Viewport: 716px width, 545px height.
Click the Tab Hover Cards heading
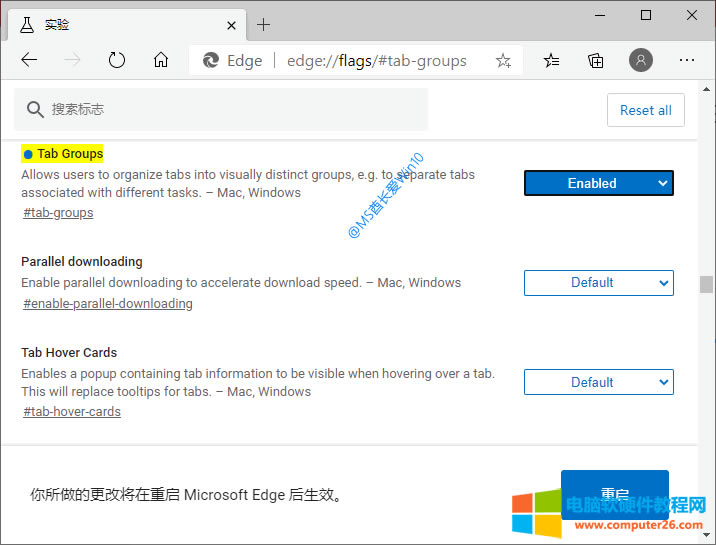point(69,352)
